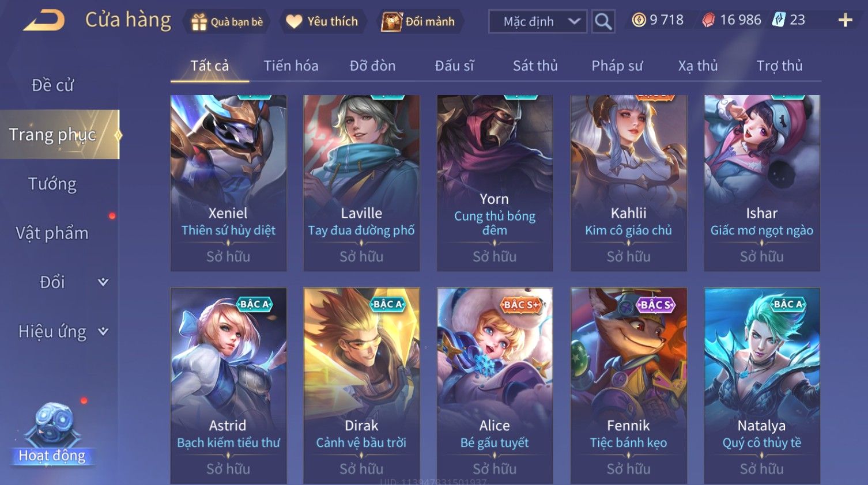Click the Quà bạn bè gift icon

(x=199, y=22)
